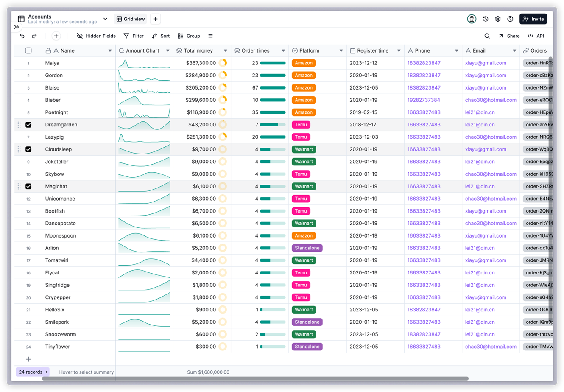Start a search with the magnifier icon
Viewport: 564px width, 392px height.
[x=487, y=36]
